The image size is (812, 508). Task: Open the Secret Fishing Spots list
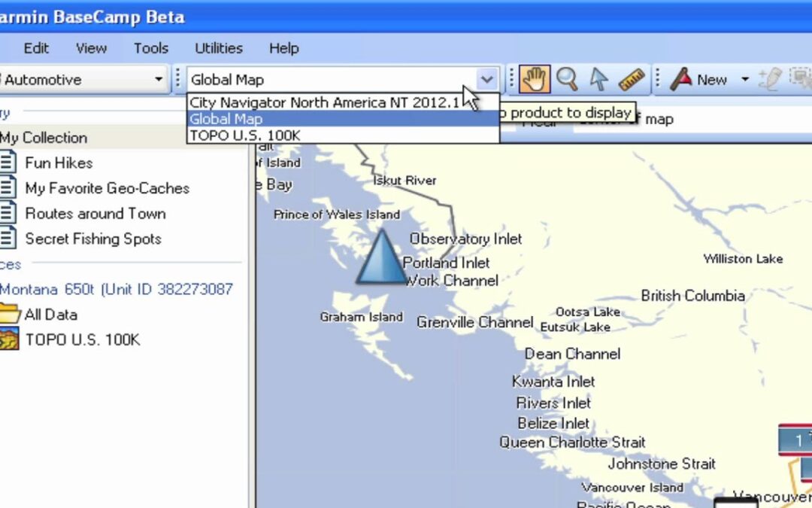pos(93,239)
